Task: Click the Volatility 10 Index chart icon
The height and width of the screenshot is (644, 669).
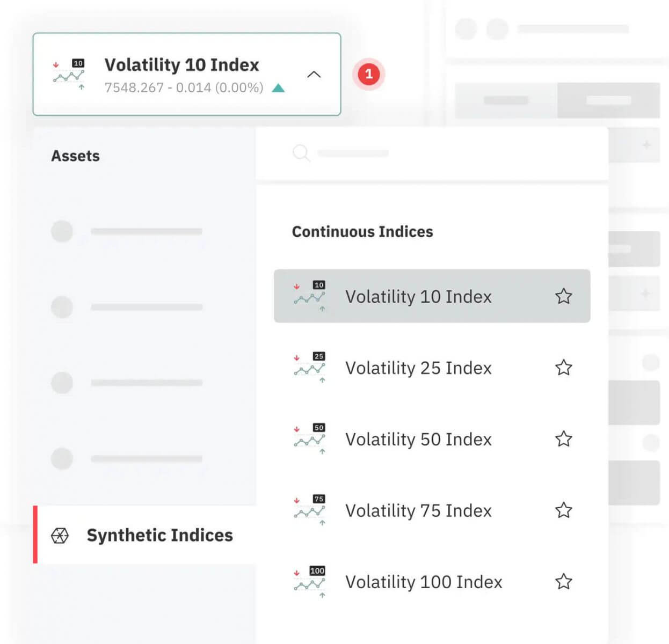Action: pos(310,296)
